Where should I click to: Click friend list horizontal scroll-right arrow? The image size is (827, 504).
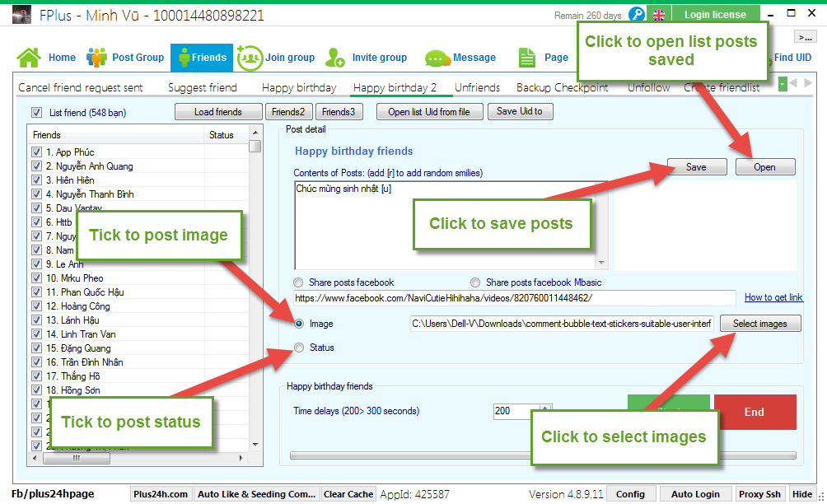[241, 458]
